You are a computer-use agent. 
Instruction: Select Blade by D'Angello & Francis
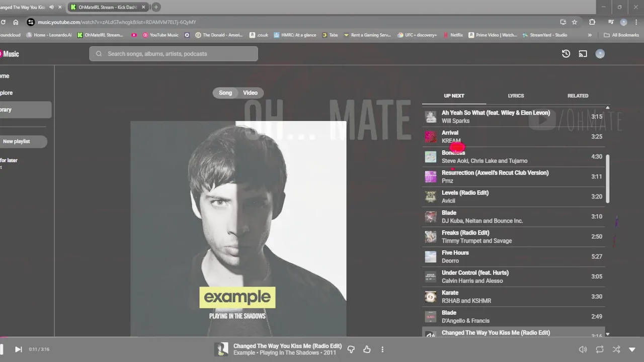[513, 317]
